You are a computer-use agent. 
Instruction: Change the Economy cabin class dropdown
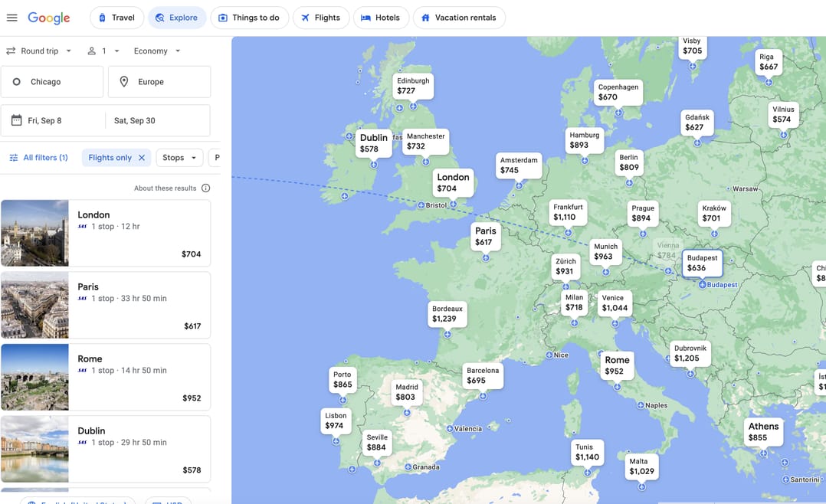pyautogui.click(x=157, y=51)
